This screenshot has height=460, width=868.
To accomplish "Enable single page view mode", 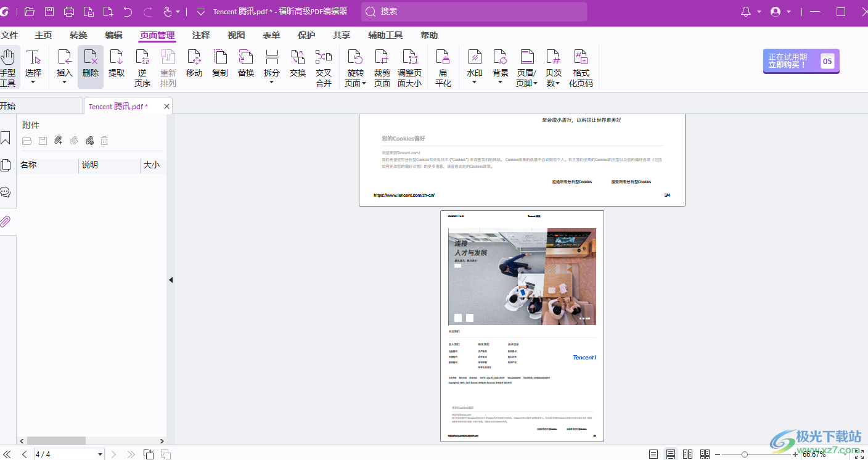I will click(x=653, y=454).
